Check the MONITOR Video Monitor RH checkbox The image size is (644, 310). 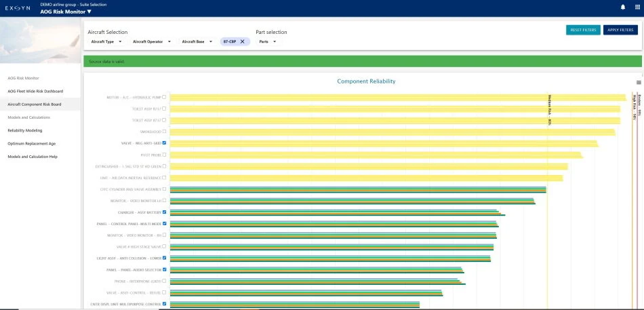pos(164,235)
